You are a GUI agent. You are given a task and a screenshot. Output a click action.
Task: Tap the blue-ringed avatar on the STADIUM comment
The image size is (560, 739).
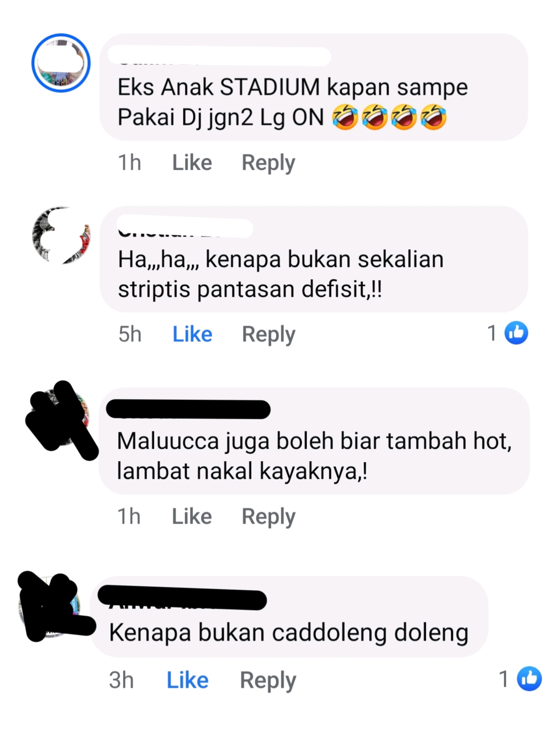pos(61,63)
